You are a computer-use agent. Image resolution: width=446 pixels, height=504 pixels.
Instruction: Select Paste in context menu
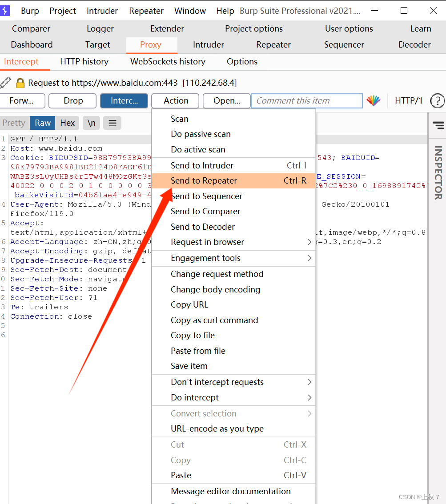click(x=233, y=476)
